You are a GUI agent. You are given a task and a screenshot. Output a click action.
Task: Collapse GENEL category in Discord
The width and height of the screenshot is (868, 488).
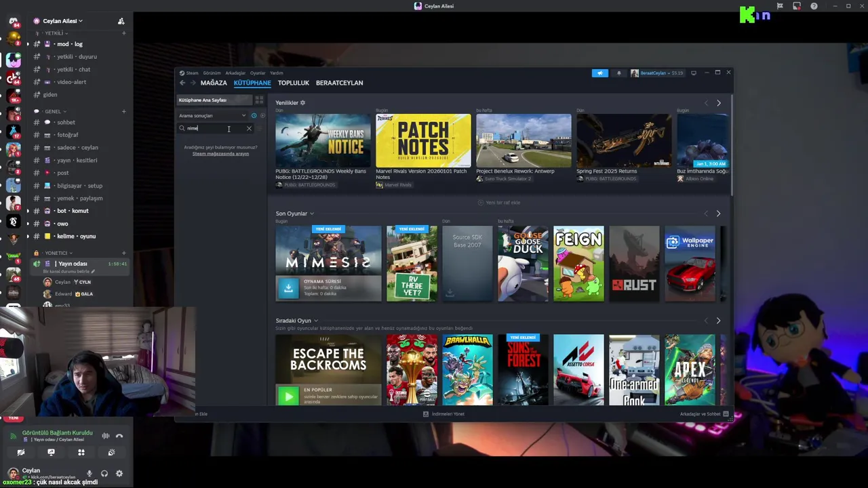click(x=52, y=111)
